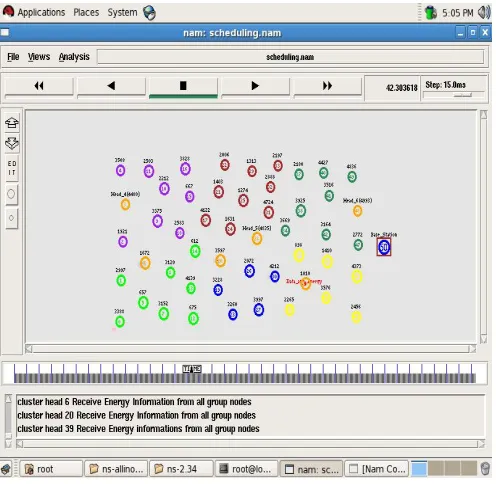Viewport: 496px width, 484px height.
Task: Select the orange Head_4 cluster node
Action: pyautogui.click(x=125, y=204)
